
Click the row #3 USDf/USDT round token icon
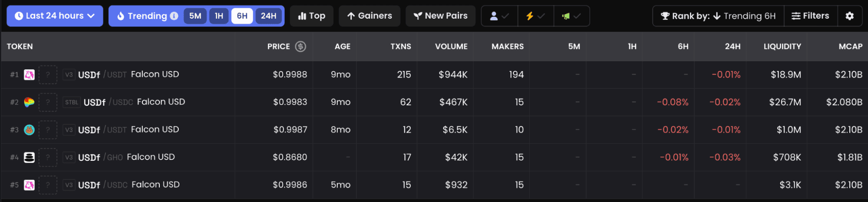[29, 130]
